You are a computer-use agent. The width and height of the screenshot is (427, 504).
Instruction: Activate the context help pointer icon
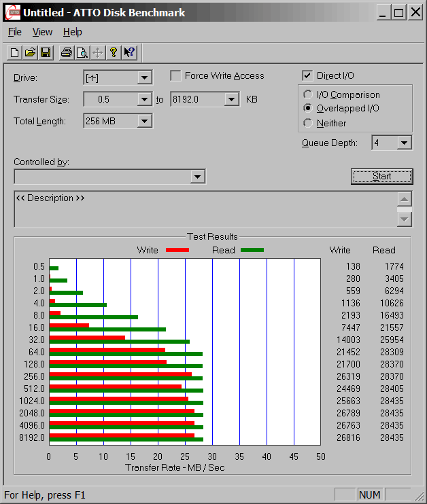click(x=129, y=52)
